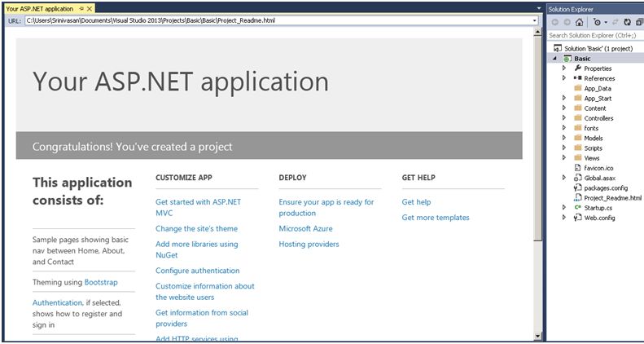The height and width of the screenshot is (344, 644).
Task: Follow the Configure authentication link
Action: pyautogui.click(x=197, y=271)
